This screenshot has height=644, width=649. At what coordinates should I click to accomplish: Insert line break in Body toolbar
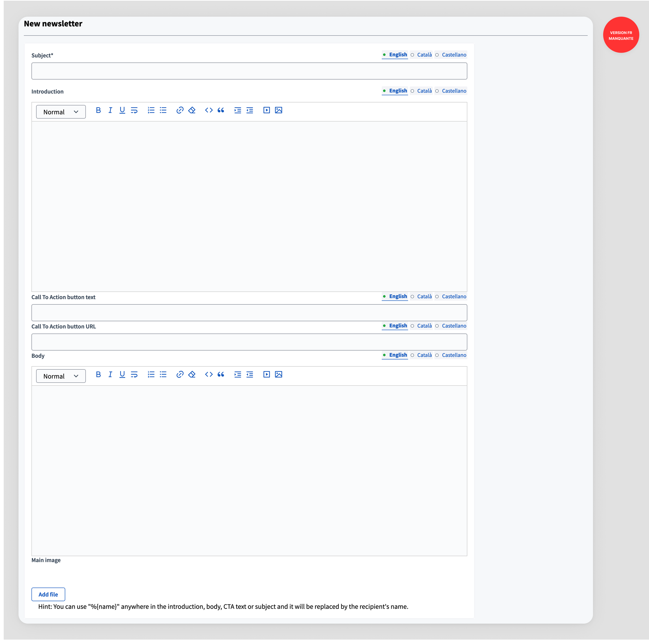(x=134, y=374)
